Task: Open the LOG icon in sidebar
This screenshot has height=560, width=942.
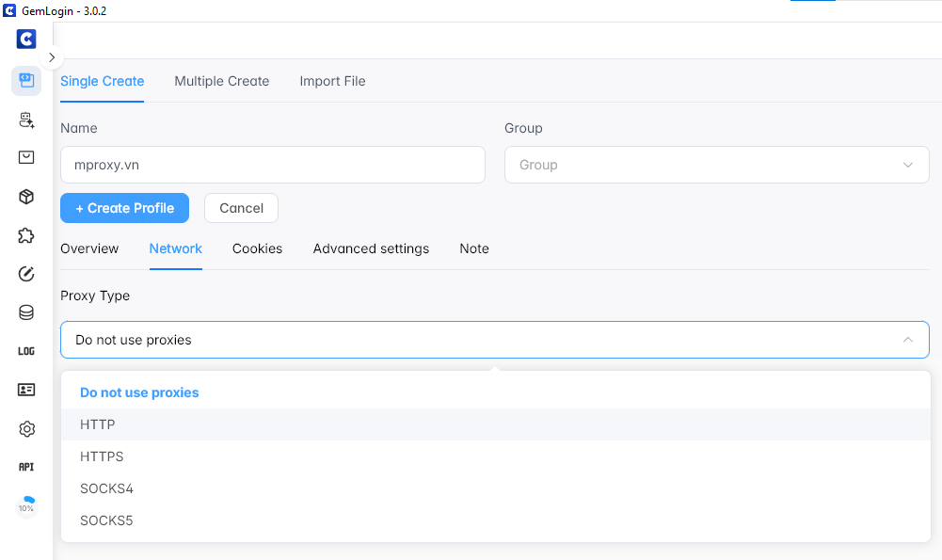Action: (x=26, y=351)
